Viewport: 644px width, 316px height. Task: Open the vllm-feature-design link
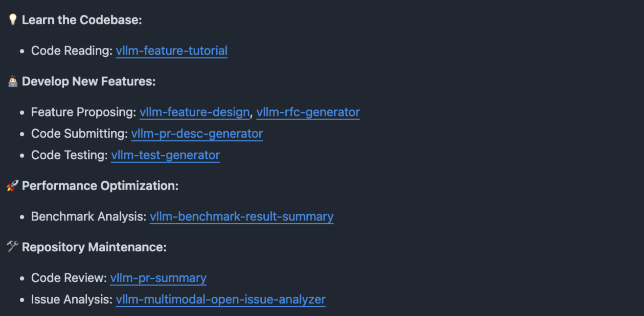point(194,112)
